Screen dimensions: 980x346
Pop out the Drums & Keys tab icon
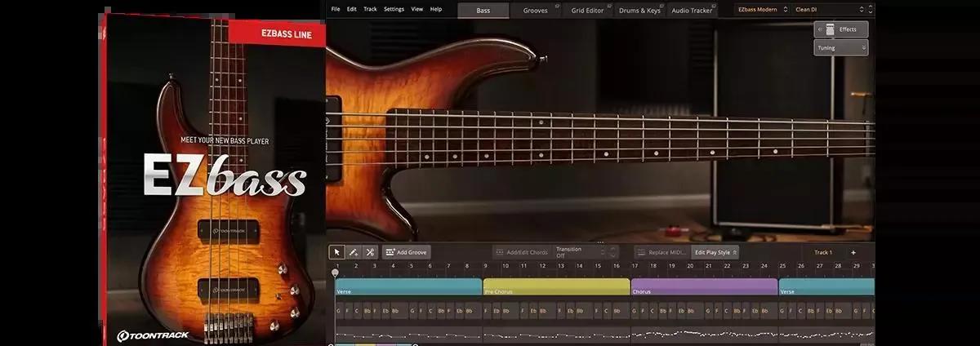661,6
